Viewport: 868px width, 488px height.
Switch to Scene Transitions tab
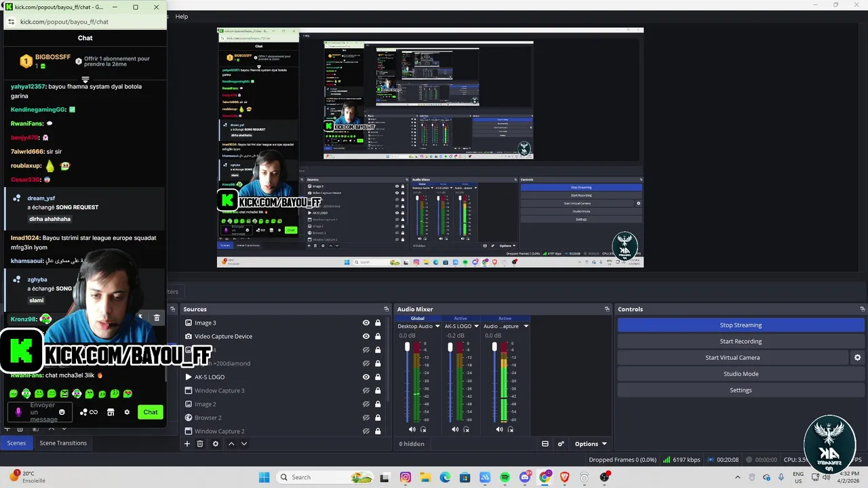(x=63, y=443)
